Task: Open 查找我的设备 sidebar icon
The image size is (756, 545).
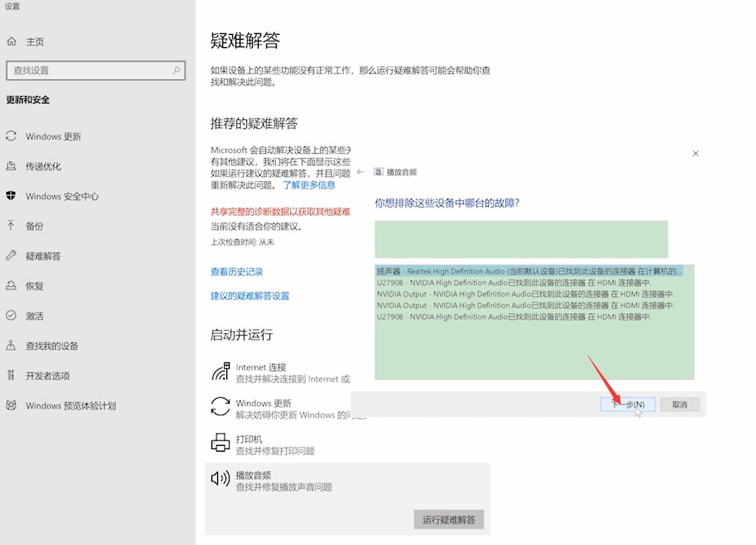Action: (x=11, y=345)
